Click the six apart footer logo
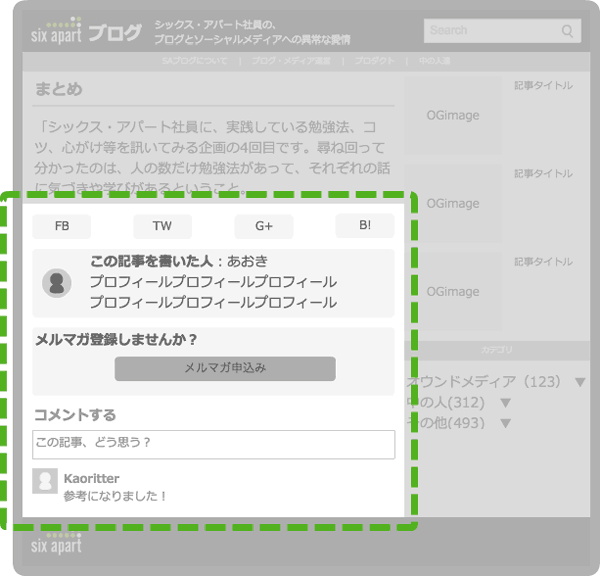The image size is (600, 576). (56, 544)
